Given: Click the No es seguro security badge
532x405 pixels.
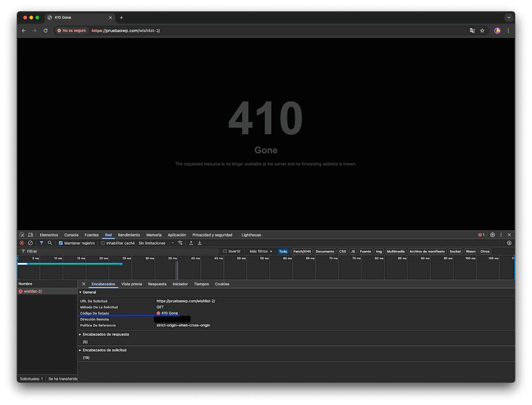Looking at the screenshot, I should (71, 31).
